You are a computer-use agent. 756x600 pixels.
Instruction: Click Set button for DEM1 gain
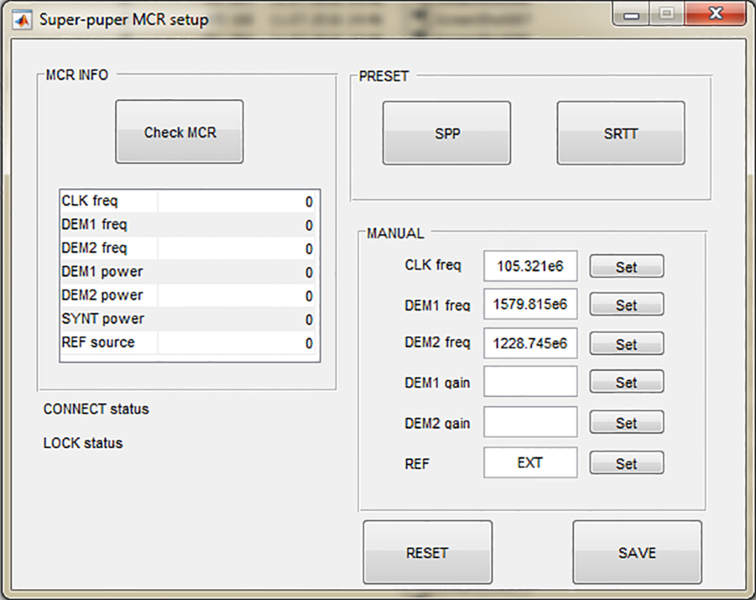tap(626, 383)
